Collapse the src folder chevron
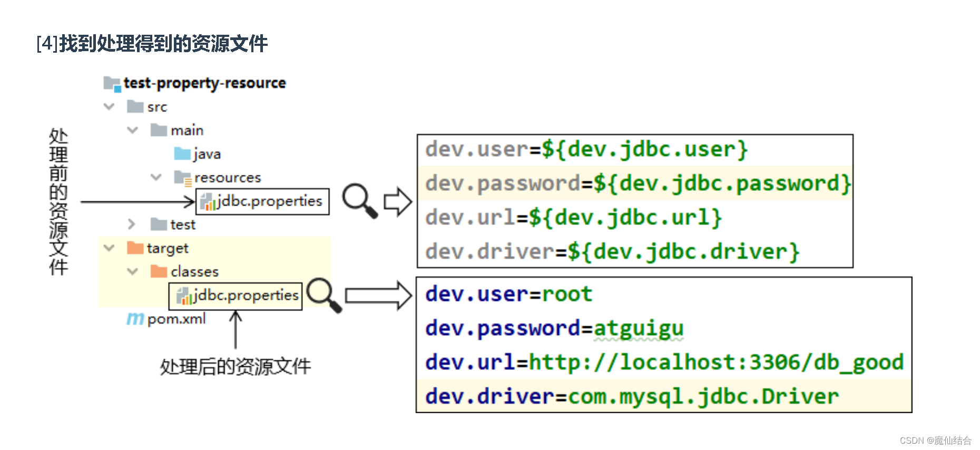The image size is (980, 450). coord(109,106)
